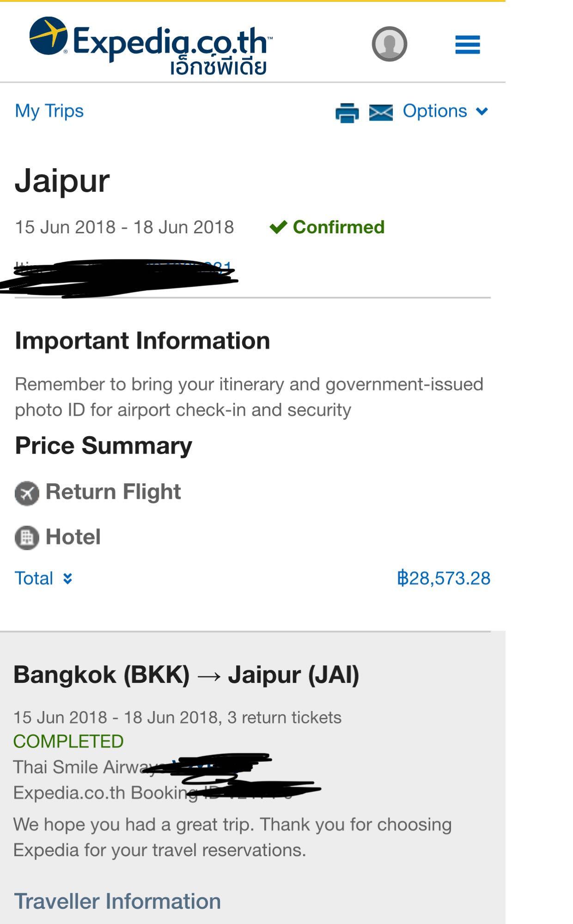Image resolution: width=573 pixels, height=924 pixels.
Task: Click the Return Flight airplane icon
Action: (x=27, y=493)
